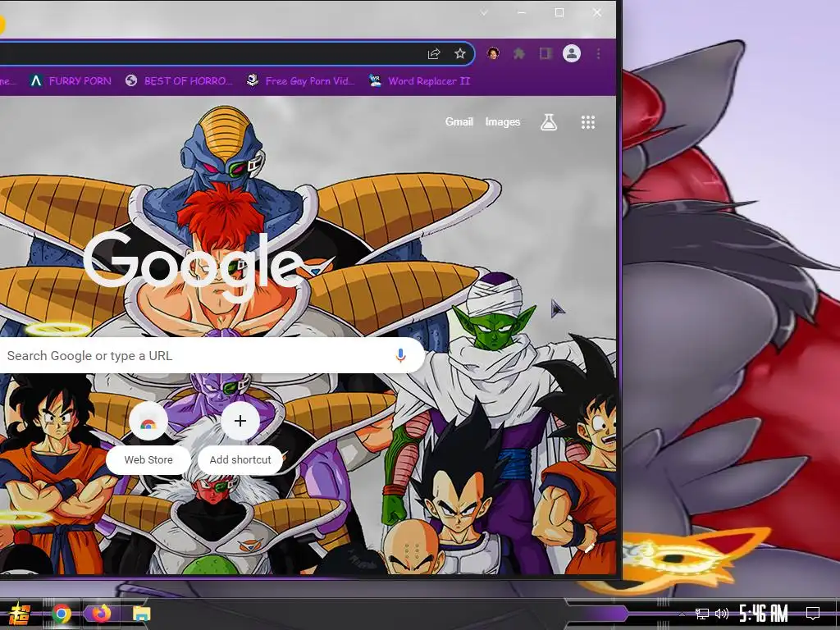Switch to Chrome on the taskbar
This screenshot has height=630, width=840.
click(x=62, y=614)
